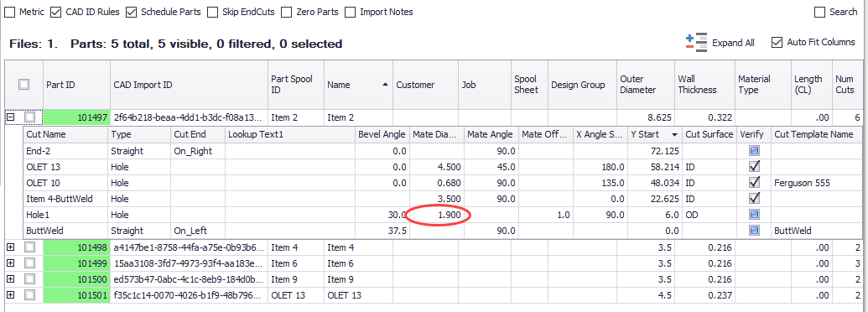Sort cuts by Y Start column
This screenshot has height=312, width=868.
pos(654,134)
